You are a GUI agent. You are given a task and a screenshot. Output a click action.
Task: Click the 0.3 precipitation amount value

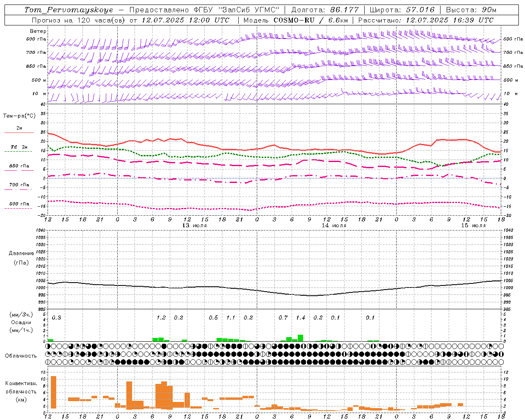pos(57,318)
